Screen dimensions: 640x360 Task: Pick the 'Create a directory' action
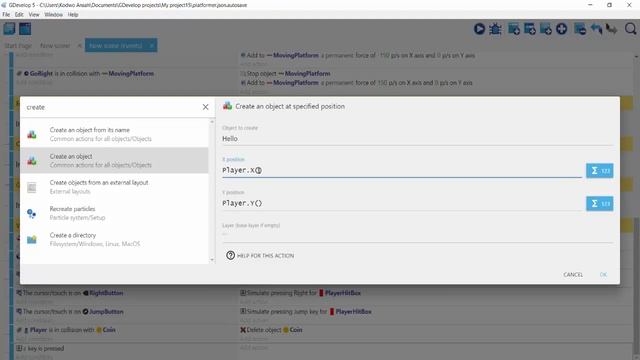click(x=114, y=239)
